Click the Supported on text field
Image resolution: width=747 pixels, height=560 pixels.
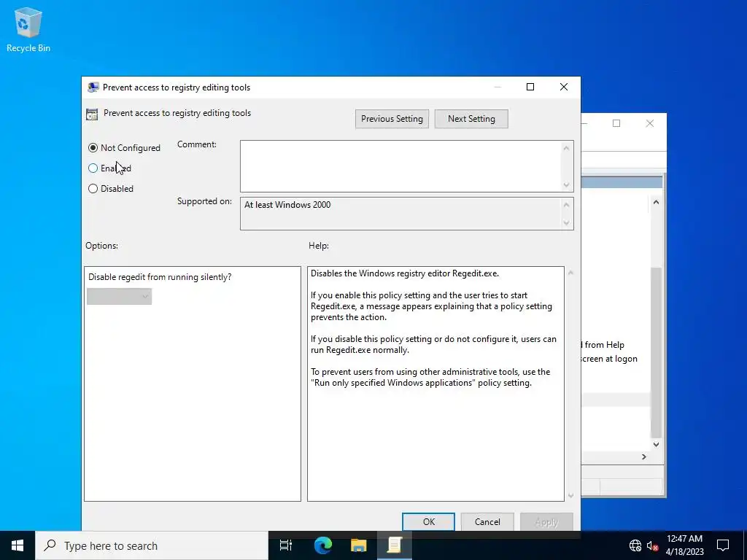click(400, 214)
